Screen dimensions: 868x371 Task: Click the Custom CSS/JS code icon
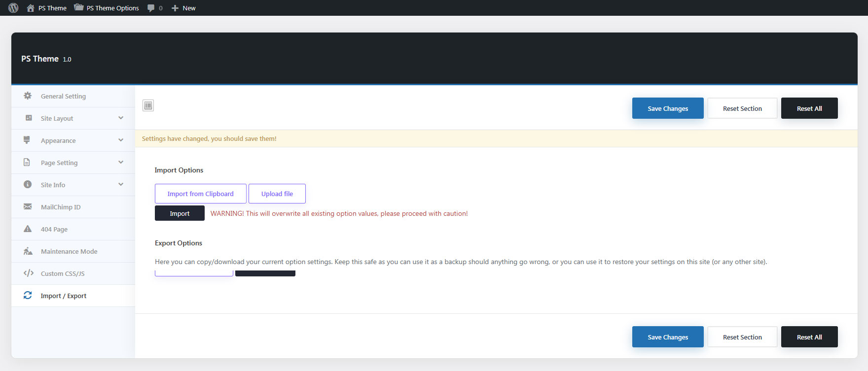click(x=28, y=273)
